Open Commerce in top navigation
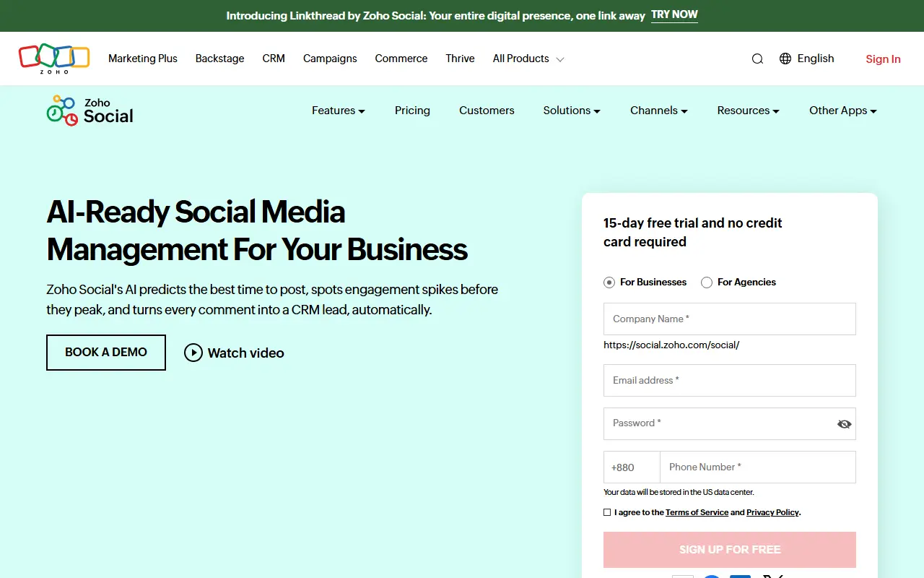 401,59
